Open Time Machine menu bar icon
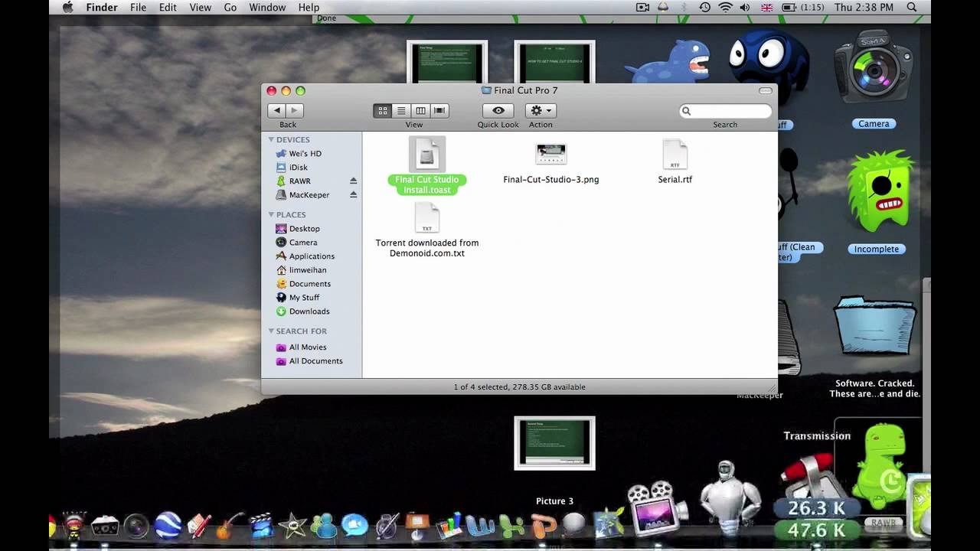The image size is (980, 551). pos(704,8)
